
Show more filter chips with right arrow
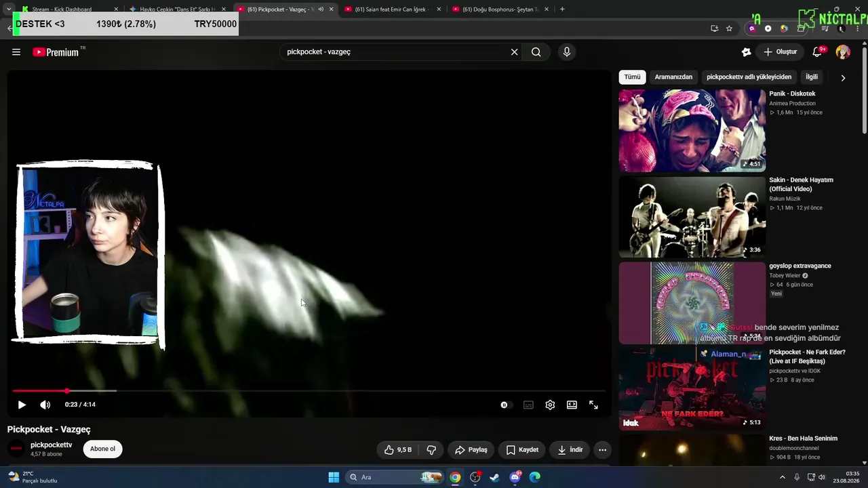tap(843, 78)
